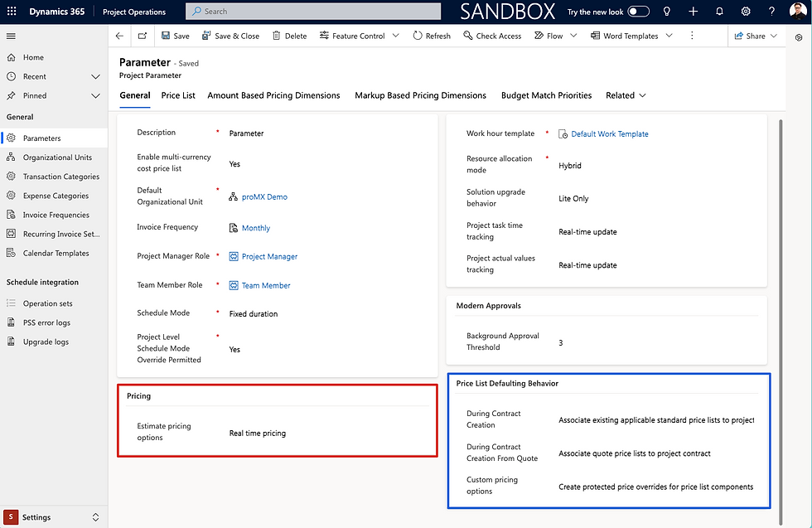Screen dimensions: 812x528
Task: Open record in new window icon
Action: tap(143, 36)
